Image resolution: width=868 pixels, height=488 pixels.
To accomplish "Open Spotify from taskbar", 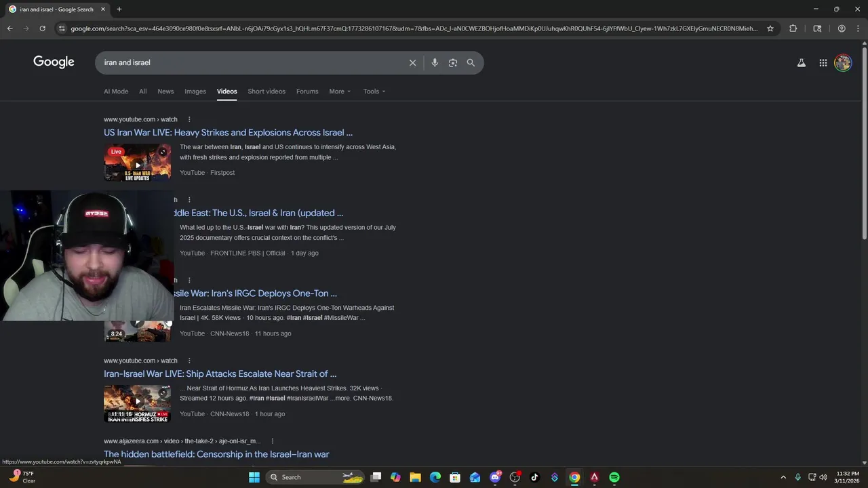I will (614, 477).
